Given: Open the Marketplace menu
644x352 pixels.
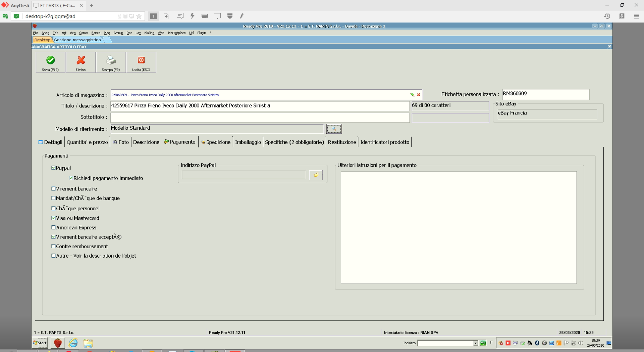Looking at the screenshot, I should (x=177, y=33).
